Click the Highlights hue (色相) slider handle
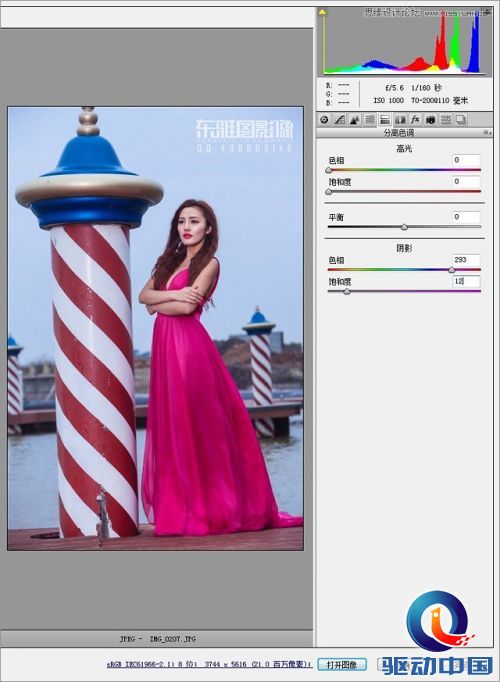 pyautogui.click(x=329, y=170)
